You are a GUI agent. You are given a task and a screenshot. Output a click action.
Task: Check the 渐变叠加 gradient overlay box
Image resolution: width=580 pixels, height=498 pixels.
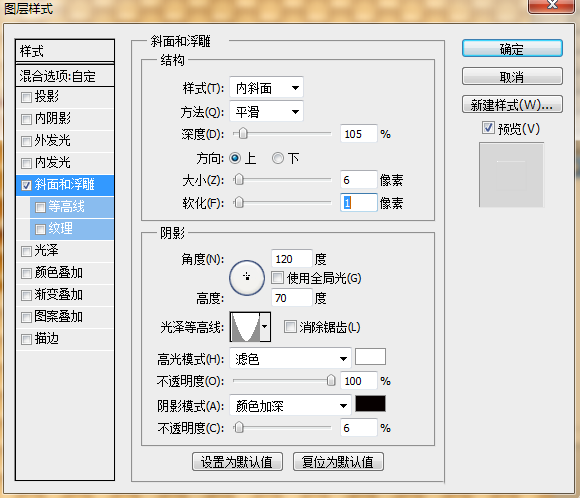[26, 295]
